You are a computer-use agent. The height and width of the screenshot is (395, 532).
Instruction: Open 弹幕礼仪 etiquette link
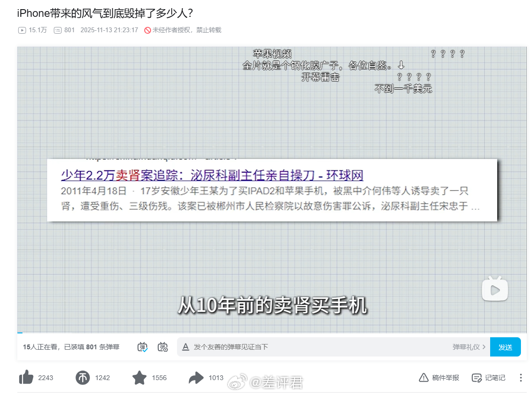tap(469, 347)
